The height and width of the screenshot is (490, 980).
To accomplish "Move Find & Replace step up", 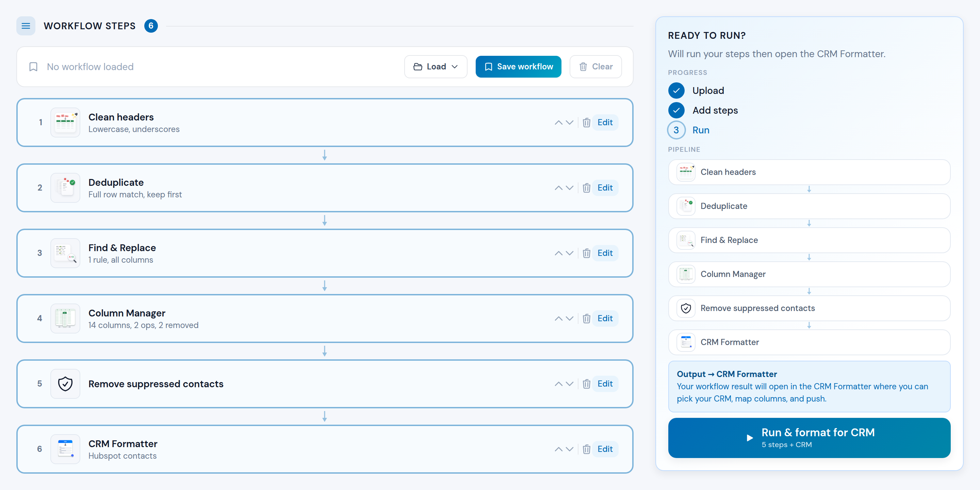I will coord(558,254).
